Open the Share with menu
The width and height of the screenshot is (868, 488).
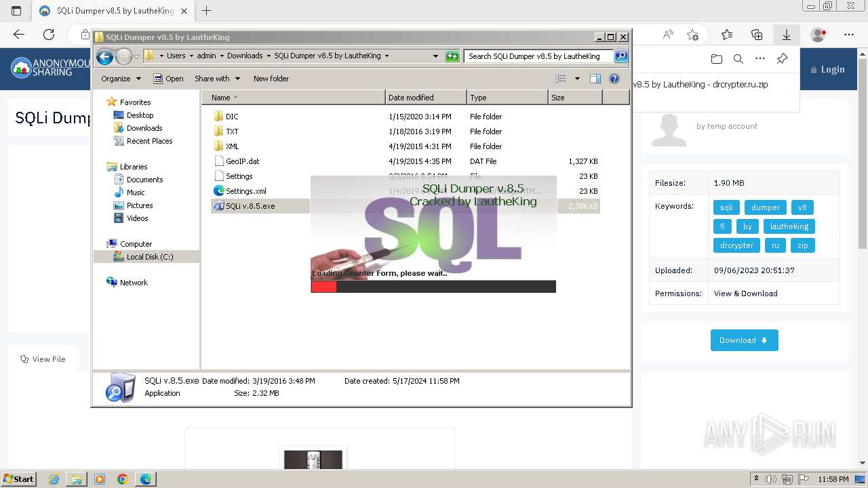coord(217,79)
